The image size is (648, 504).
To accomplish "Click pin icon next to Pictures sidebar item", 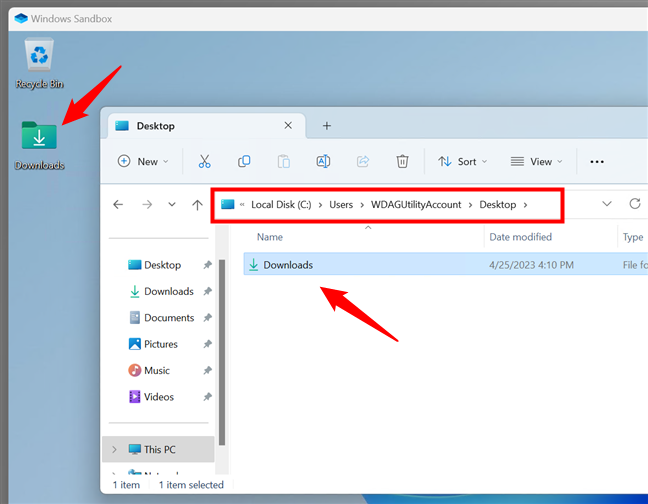I will tap(207, 344).
